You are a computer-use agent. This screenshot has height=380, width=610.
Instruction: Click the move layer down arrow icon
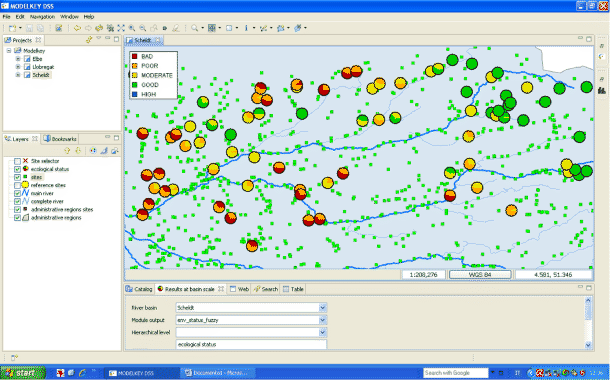(x=78, y=151)
